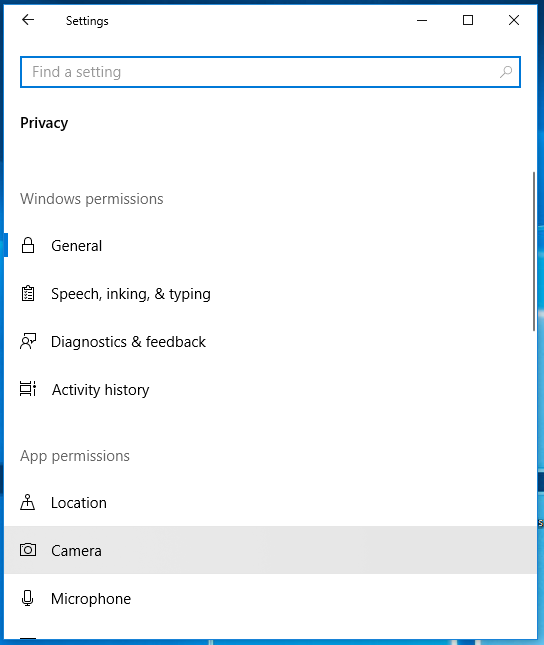This screenshot has width=544, height=645.
Task: Focus the Find a setting search box
Action: 270,72
